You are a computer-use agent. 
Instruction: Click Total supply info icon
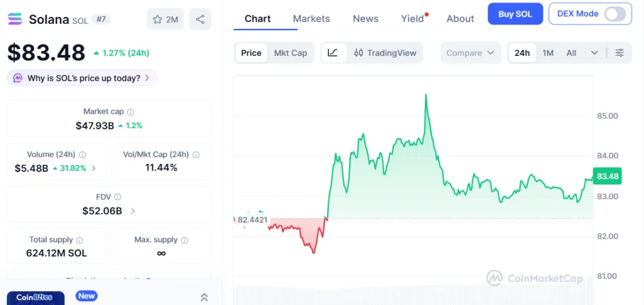point(79,240)
